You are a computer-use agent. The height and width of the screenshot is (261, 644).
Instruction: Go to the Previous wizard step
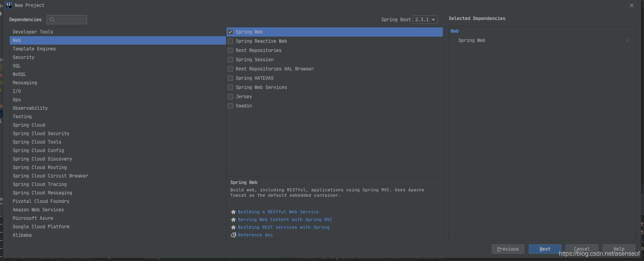(x=508, y=249)
